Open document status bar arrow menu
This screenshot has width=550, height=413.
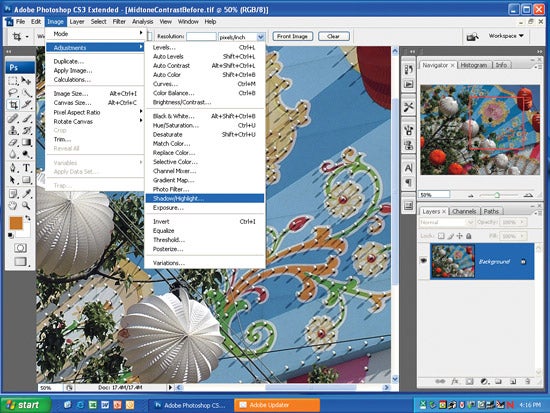tap(170, 387)
